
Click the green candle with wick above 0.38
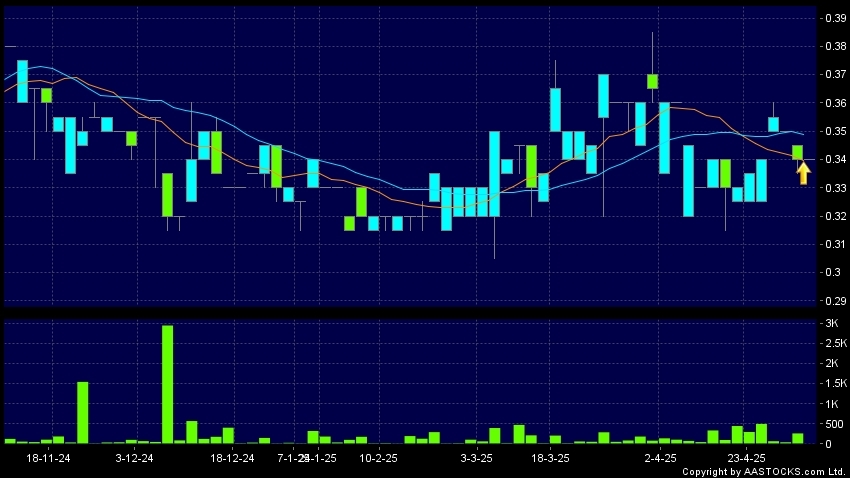[x=652, y=81]
